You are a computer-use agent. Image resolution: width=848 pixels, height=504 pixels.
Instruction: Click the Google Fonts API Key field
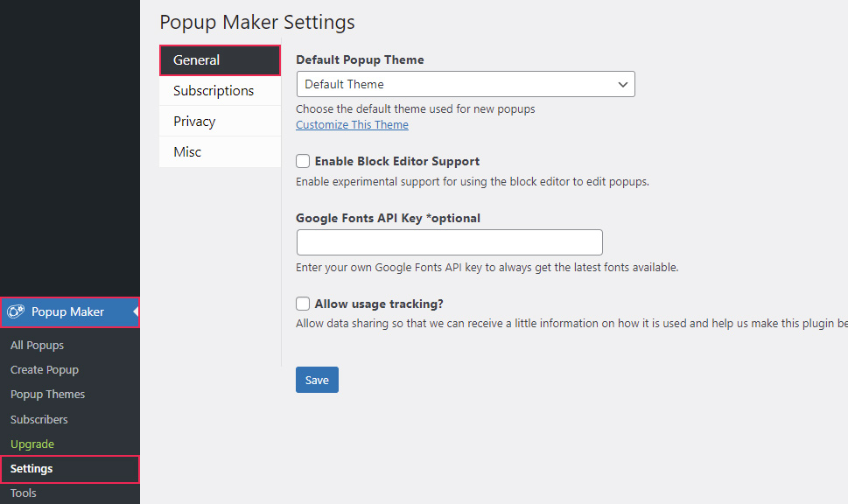click(449, 241)
